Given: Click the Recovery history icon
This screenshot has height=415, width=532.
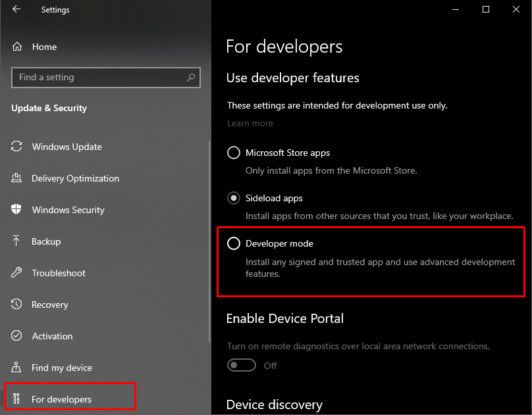Looking at the screenshot, I should click(17, 305).
